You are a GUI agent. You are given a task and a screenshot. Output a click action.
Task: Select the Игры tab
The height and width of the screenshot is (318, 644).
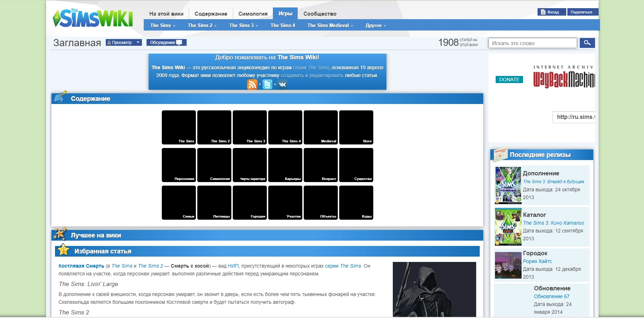coord(285,13)
